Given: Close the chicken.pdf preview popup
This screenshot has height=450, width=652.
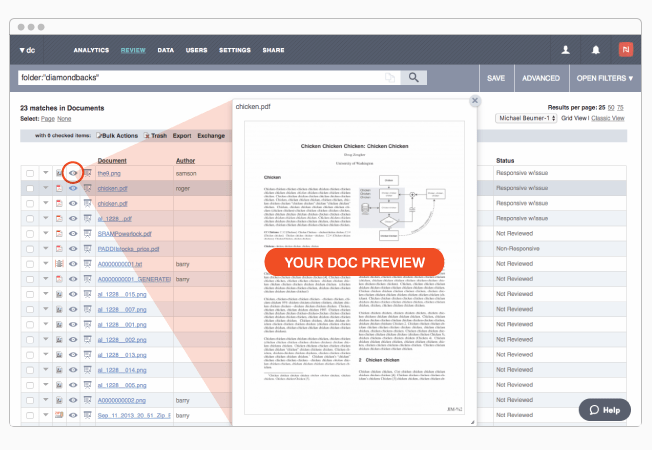Looking at the screenshot, I should pyautogui.click(x=475, y=101).
